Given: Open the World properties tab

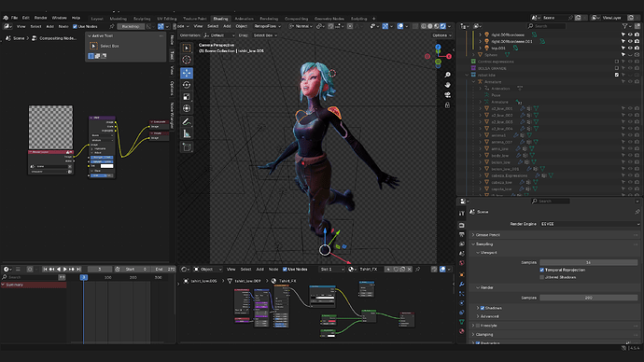Looking at the screenshot, I should click(462, 263).
